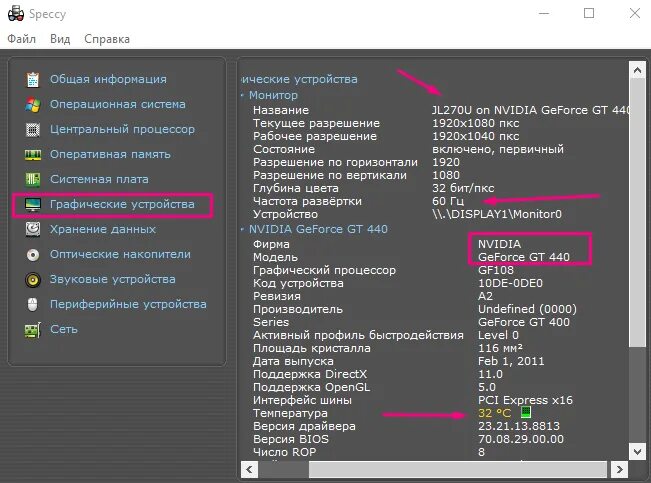Maximize the Speccy window
651x483 pixels.
pyautogui.click(x=589, y=13)
